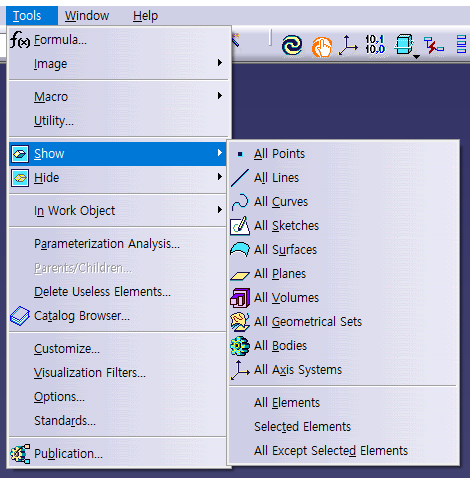This screenshot has height=478, width=470.
Task: Expand the Show submenu arrow
Action: (x=220, y=153)
